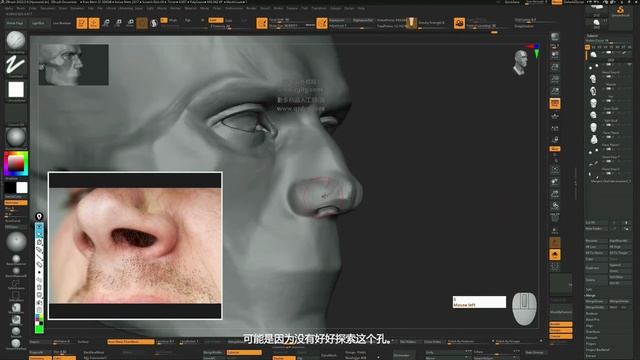This screenshot has height=360, width=640.
Task: Click the head camera view indicator
Action: point(520,62)
